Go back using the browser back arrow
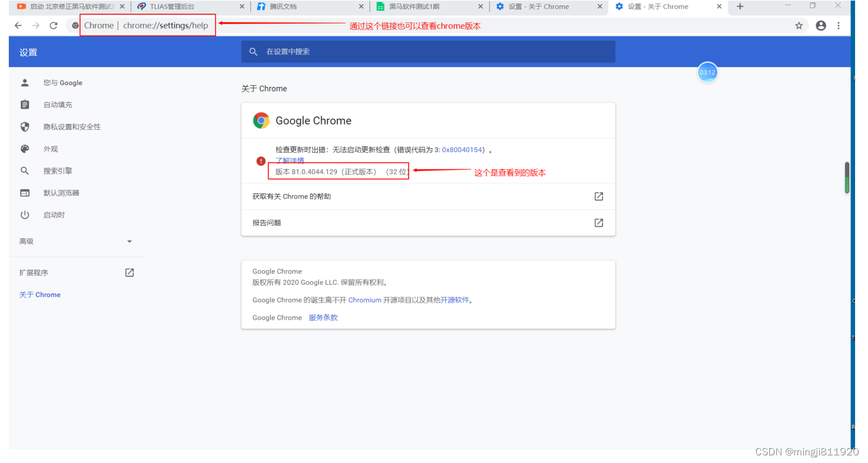Screen dimensions: 868x463 (18, 25)
